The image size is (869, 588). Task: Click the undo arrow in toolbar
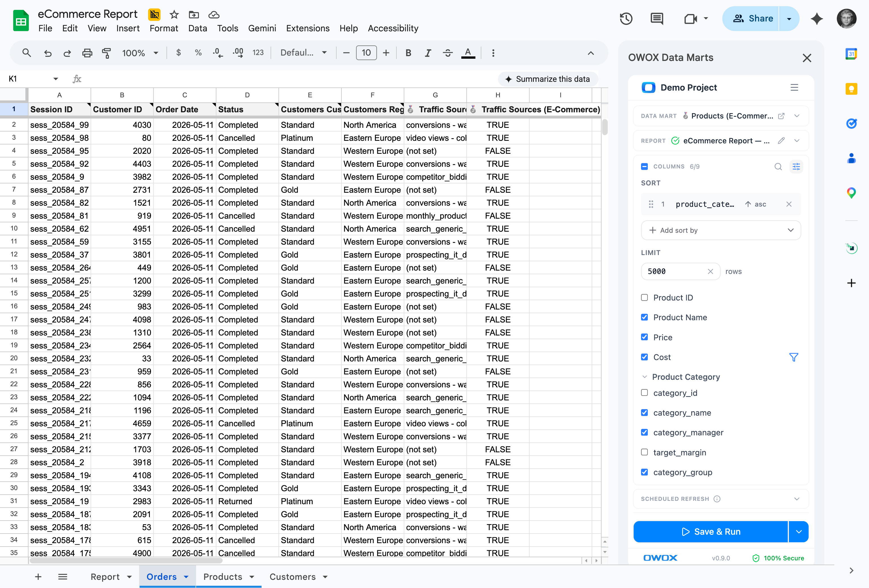[x=47, y=53]
